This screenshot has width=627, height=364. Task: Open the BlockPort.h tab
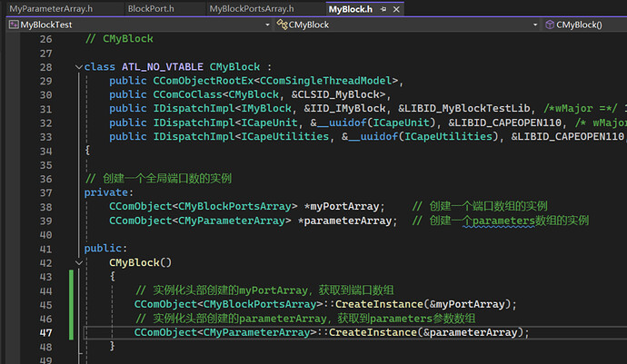pyautogui.click(x=151, y=9)
